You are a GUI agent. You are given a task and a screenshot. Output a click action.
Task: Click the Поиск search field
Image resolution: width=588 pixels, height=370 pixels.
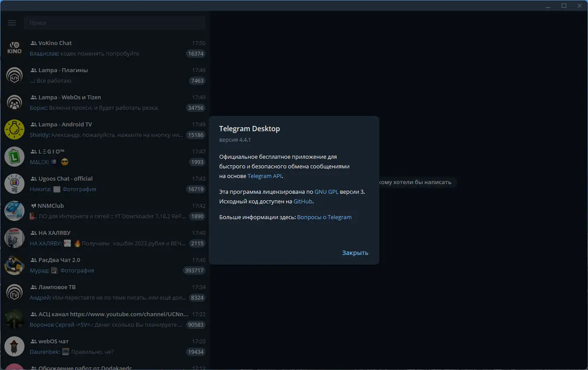(115, 23)
